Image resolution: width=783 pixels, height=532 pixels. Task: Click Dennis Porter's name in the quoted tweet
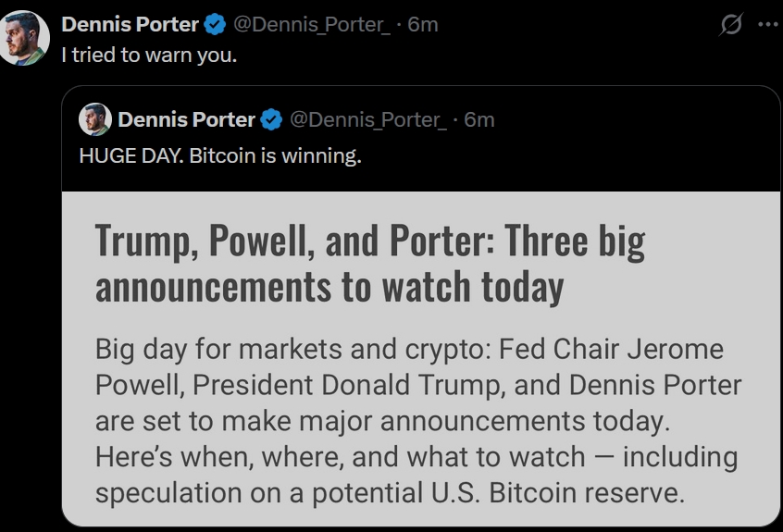click(x=186, y=119)
